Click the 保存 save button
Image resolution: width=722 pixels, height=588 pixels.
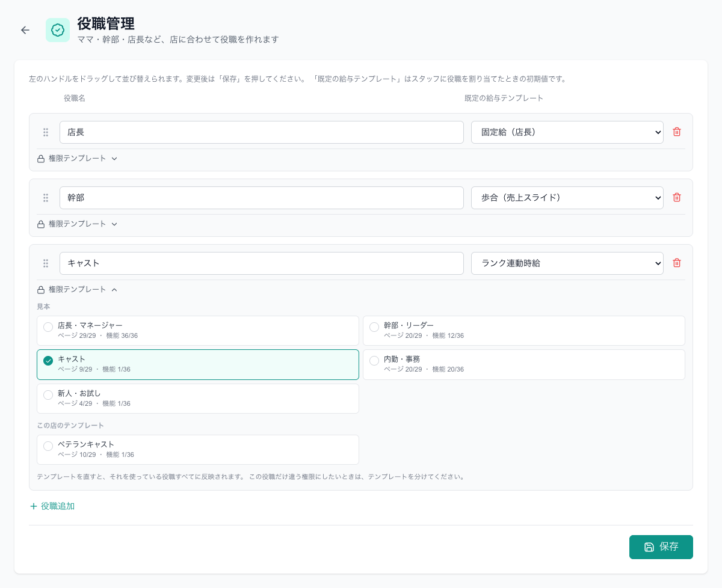click(661, 547)
